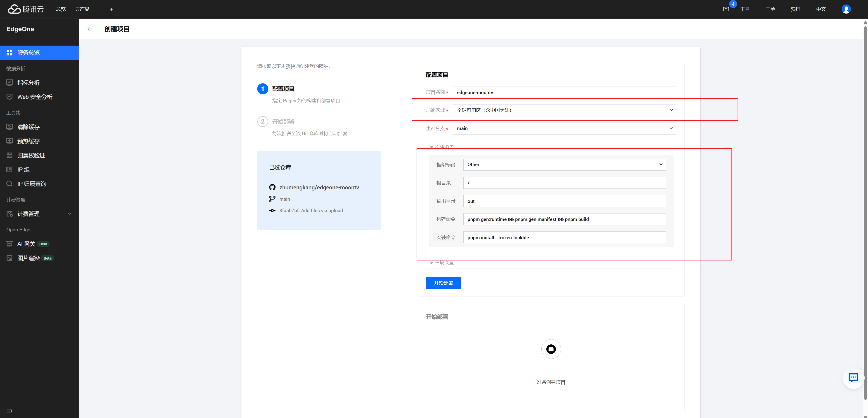This screenshot has height=418, width=868.
Task: Click the Tencent Cloud logo
Action: (26, 9)
